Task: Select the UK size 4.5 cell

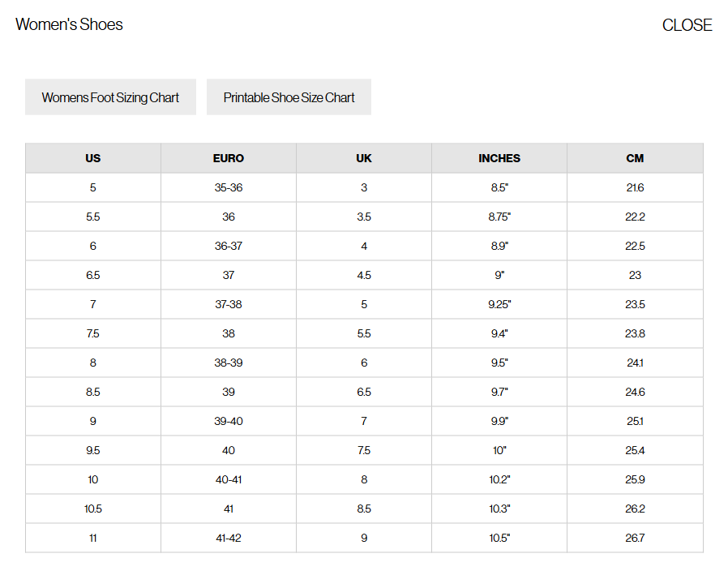Action: (x=364, y=275)
